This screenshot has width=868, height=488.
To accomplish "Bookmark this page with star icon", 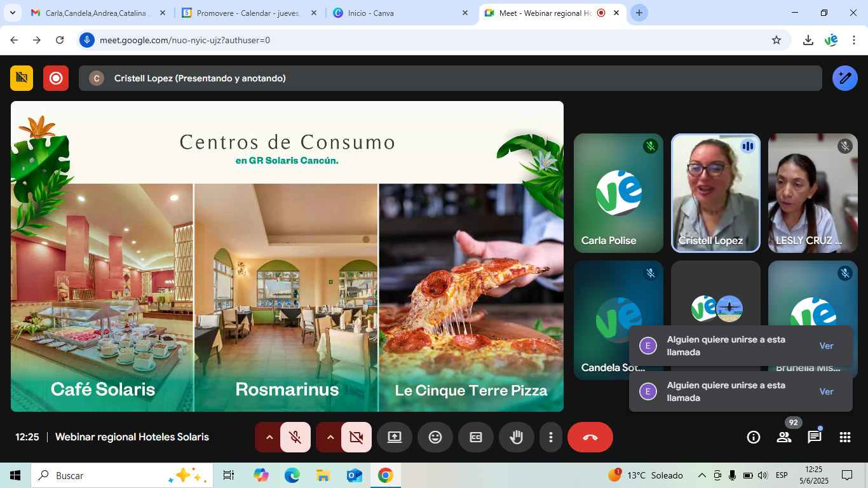I will coord(776,40).
